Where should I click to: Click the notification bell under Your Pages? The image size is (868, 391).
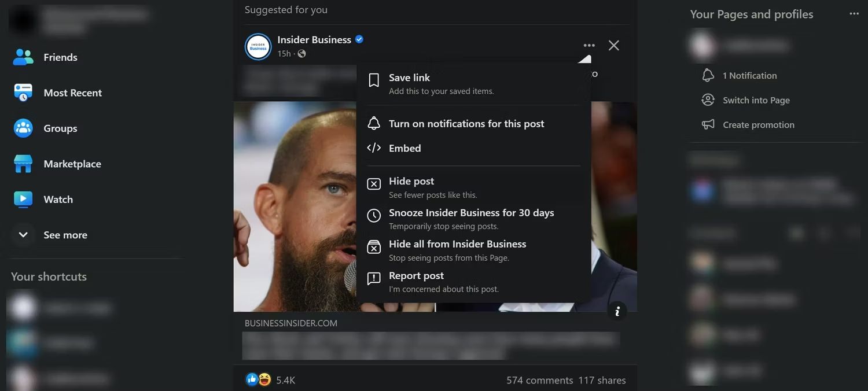708,75
